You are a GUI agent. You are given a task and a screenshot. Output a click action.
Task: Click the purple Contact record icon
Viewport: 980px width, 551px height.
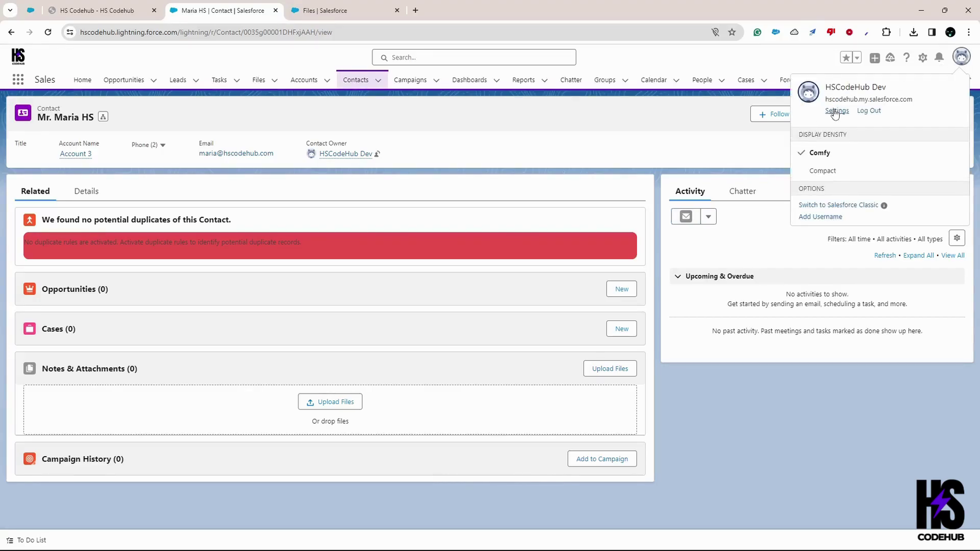tap(23, 113)
